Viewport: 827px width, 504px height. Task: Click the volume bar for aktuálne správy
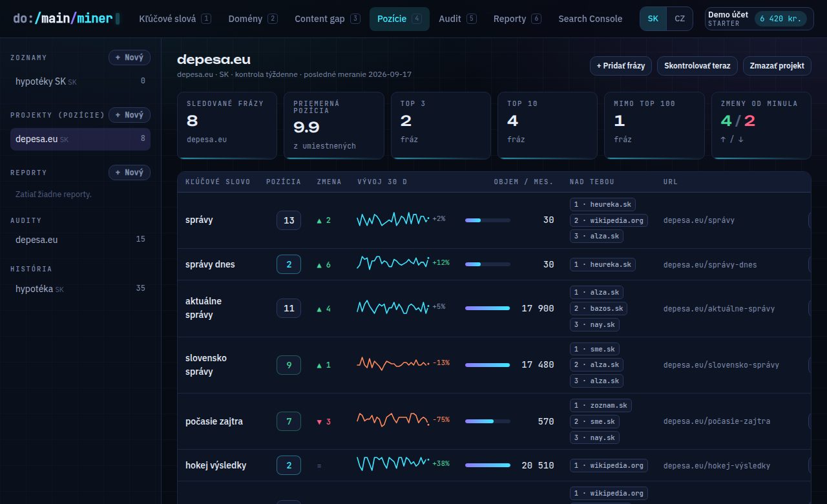tap(488, 308)
